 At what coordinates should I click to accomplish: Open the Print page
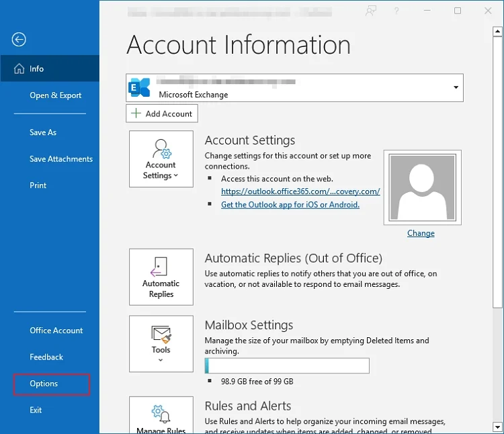[x=38, y=185]
